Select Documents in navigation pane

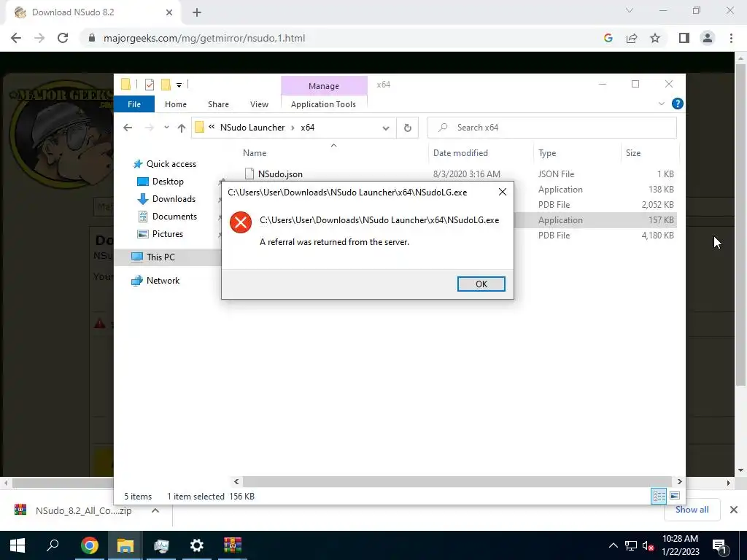point(168,217)
